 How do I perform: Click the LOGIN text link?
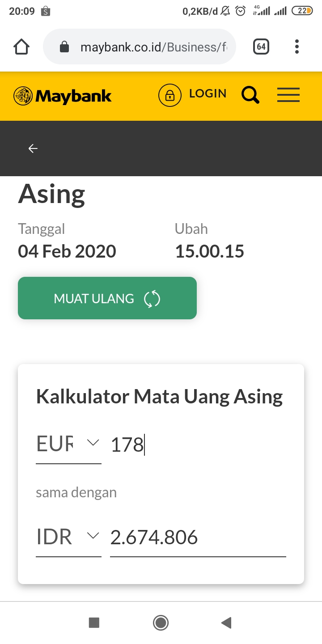(208, 93)
